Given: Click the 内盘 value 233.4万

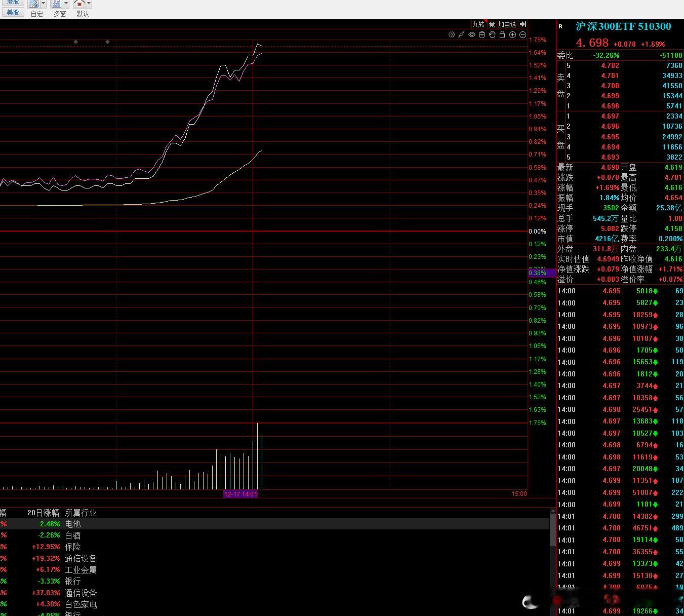Looking at the screenshot, I should pos(669,249).
